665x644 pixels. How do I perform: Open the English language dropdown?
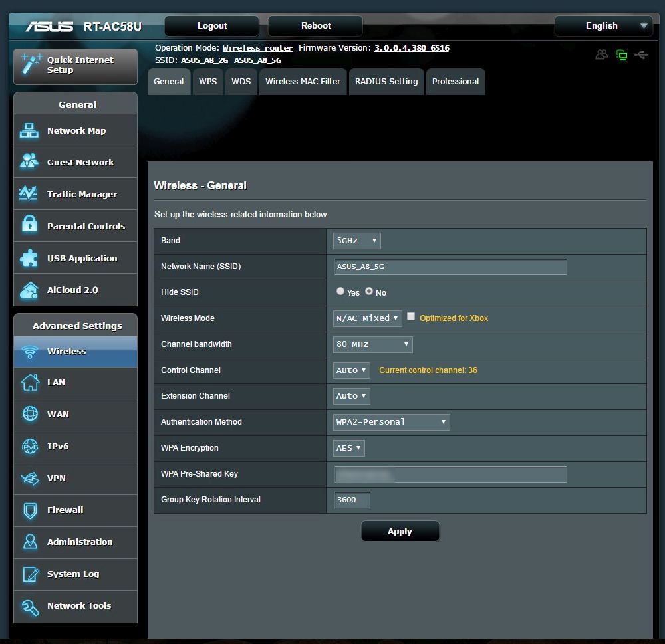[604, 25]
